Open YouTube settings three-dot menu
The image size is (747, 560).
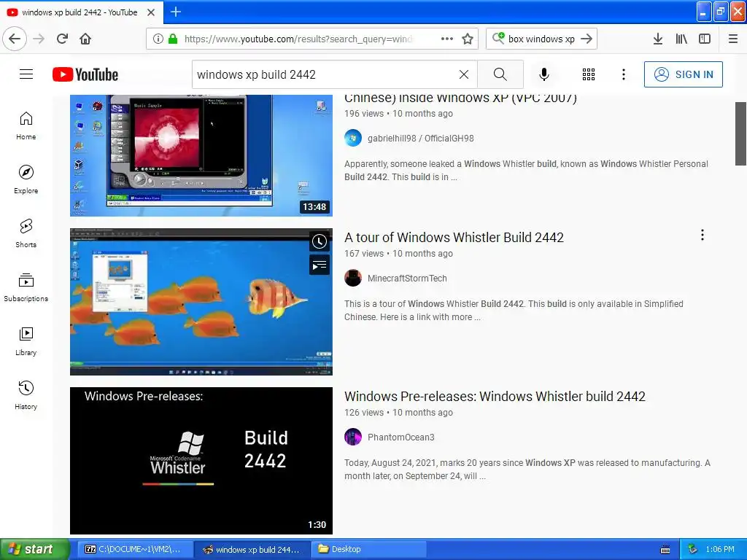pyautogui.click(x=623, y=74)
